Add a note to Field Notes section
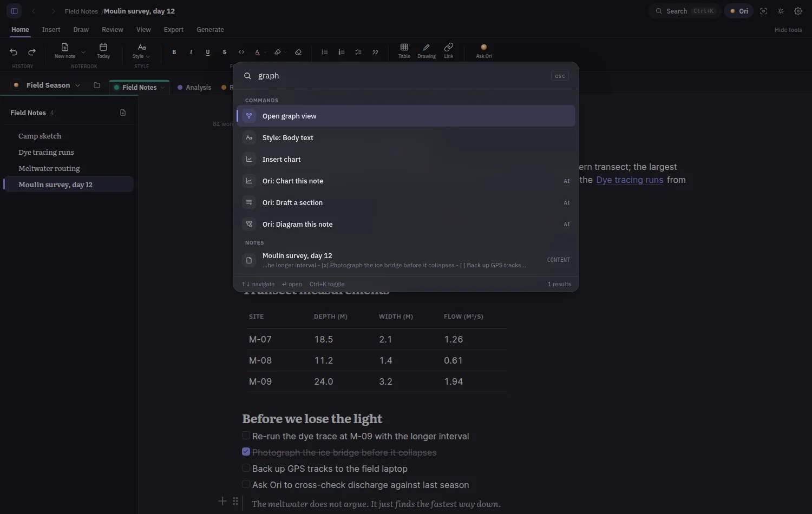 pyautogui.click(x=123, y=113)
